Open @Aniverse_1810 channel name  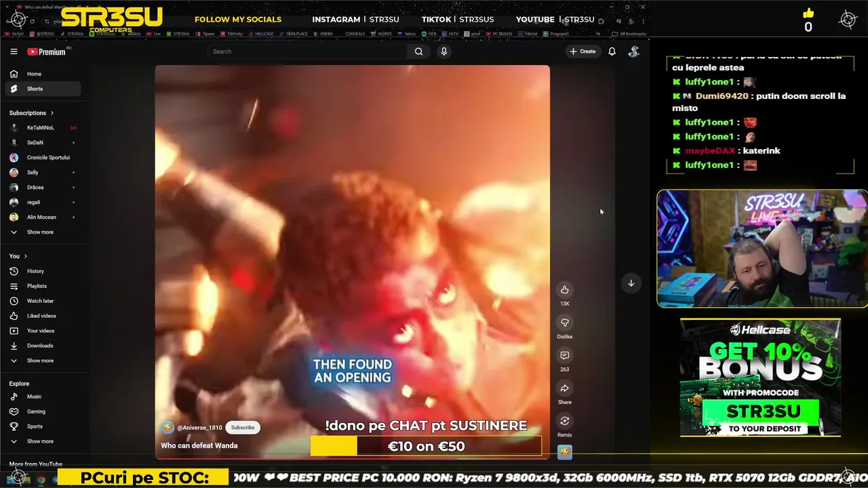199,428
